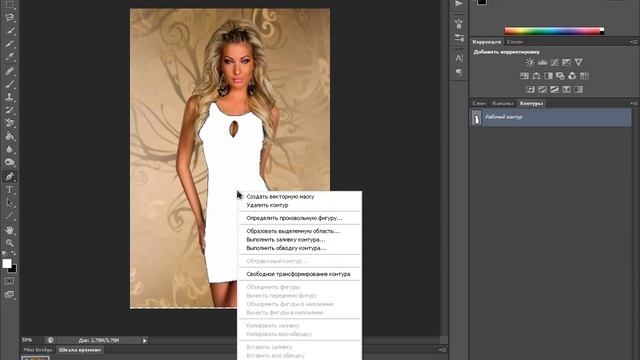Pick a color from the spectrum bar

click(x=554, y=31)
